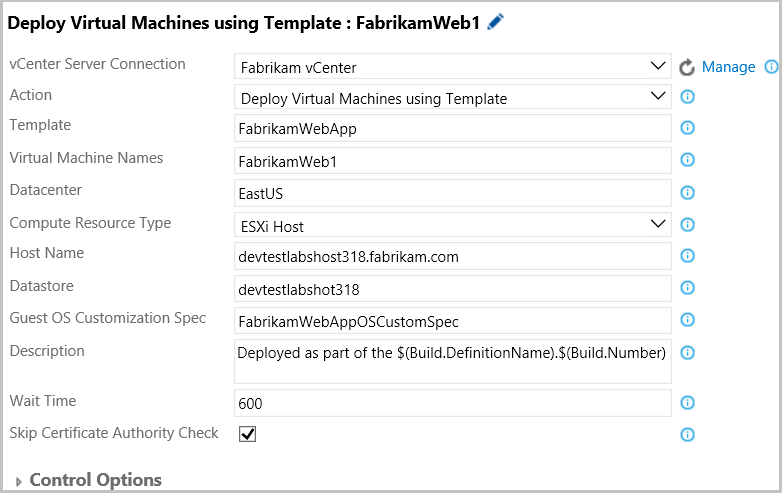Click the 'Template' label
The width and height of the screenshot is (782, 493).
[x=40, y=125]
